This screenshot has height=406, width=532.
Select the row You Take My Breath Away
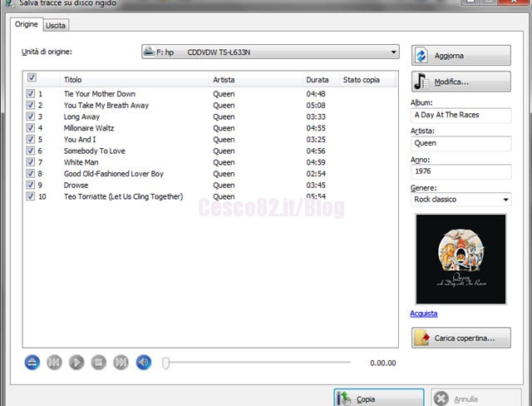pos(210,105)
